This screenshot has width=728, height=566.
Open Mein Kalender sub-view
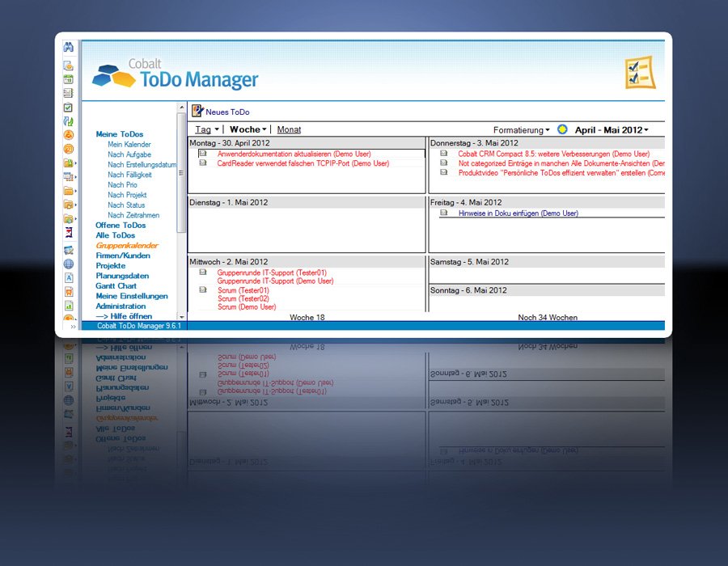click(x=129, y=144)
